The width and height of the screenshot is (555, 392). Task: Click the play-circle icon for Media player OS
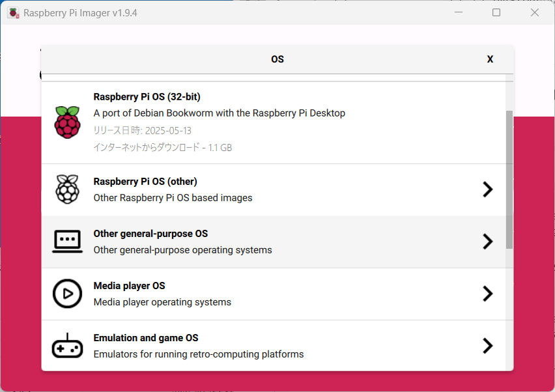pos(67,294)
